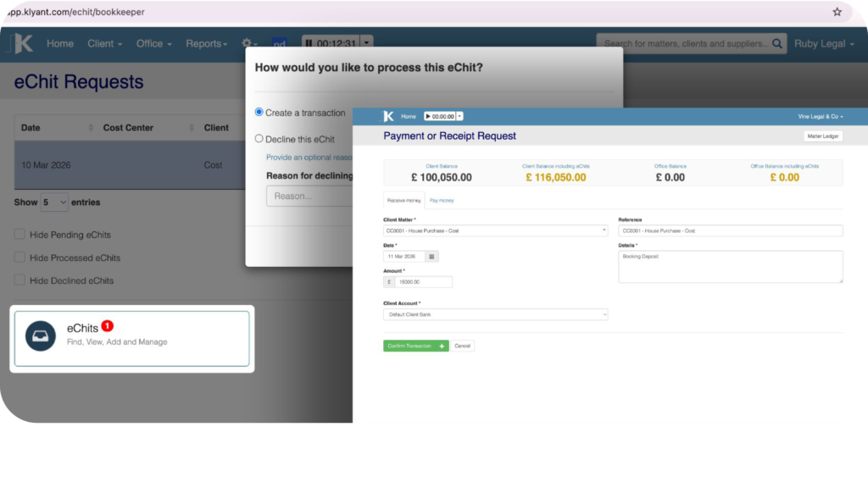Enable Hide Pending eChits checkbox
Viewport: 868px width, 488px height.
(19, 235)
